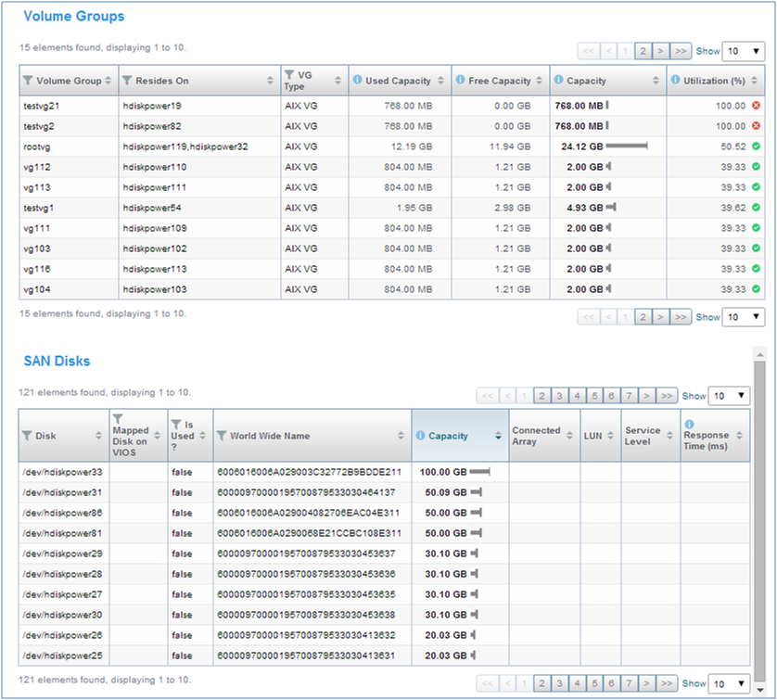The width and height of the screenshot is (777, 700).
Task: Filter the World Wide Name column
Action: (x=222, y=436)
